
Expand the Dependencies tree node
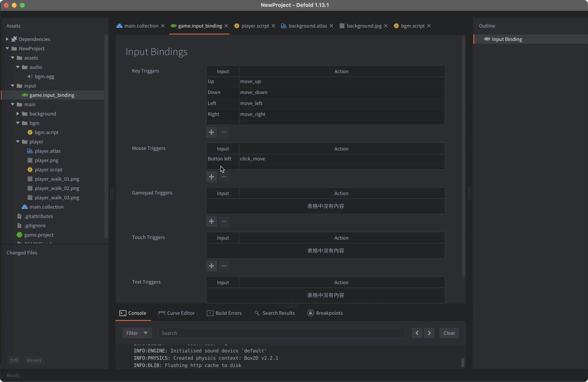(7, 39)
